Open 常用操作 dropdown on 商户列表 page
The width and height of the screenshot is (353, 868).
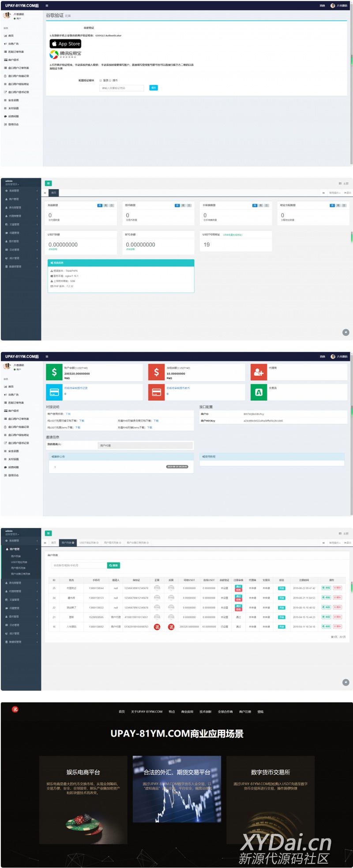(335, 542)
